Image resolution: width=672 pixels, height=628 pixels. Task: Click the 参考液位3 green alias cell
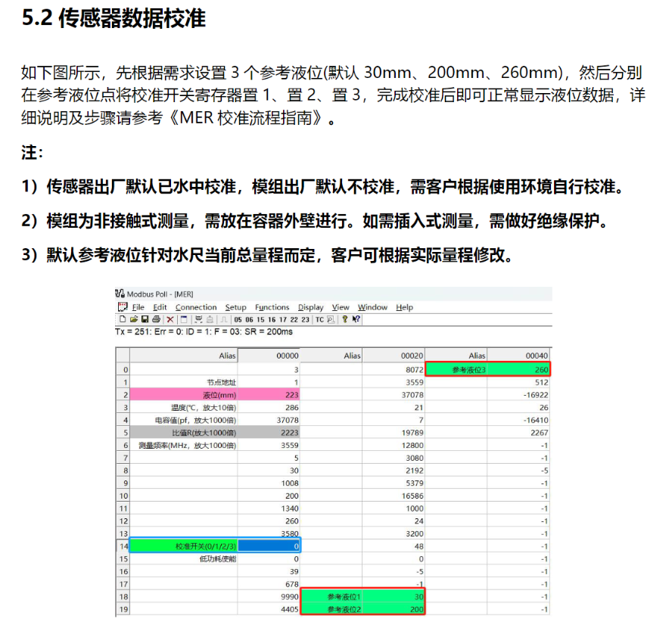click(x=456, y=369)
